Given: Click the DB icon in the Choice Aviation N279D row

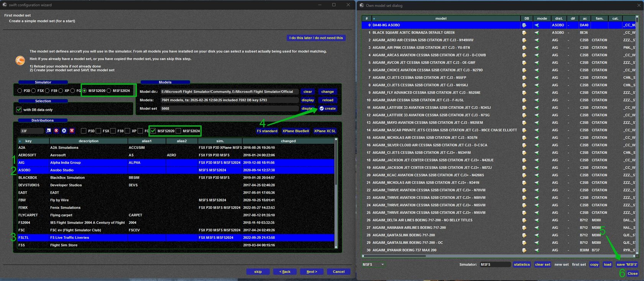Looking at the screenshot, I should point(524,70).
